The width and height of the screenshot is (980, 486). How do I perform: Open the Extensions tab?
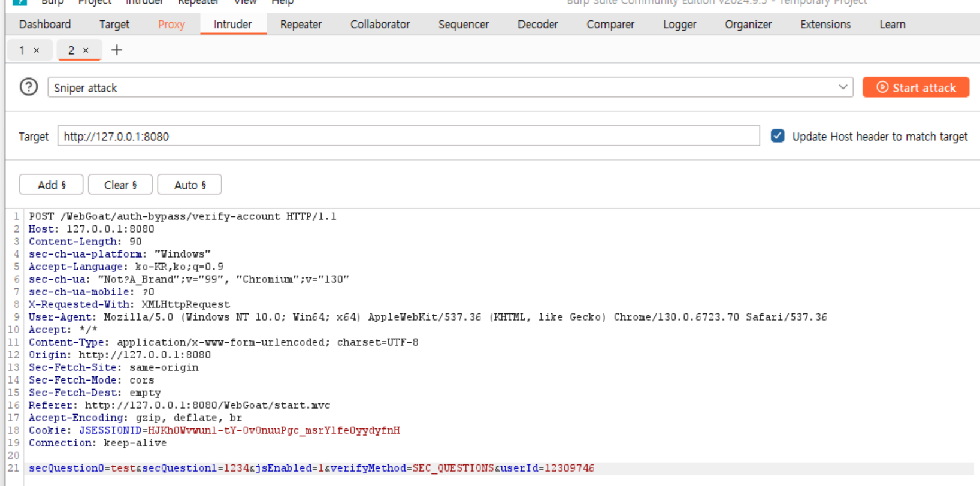point(825,25)
